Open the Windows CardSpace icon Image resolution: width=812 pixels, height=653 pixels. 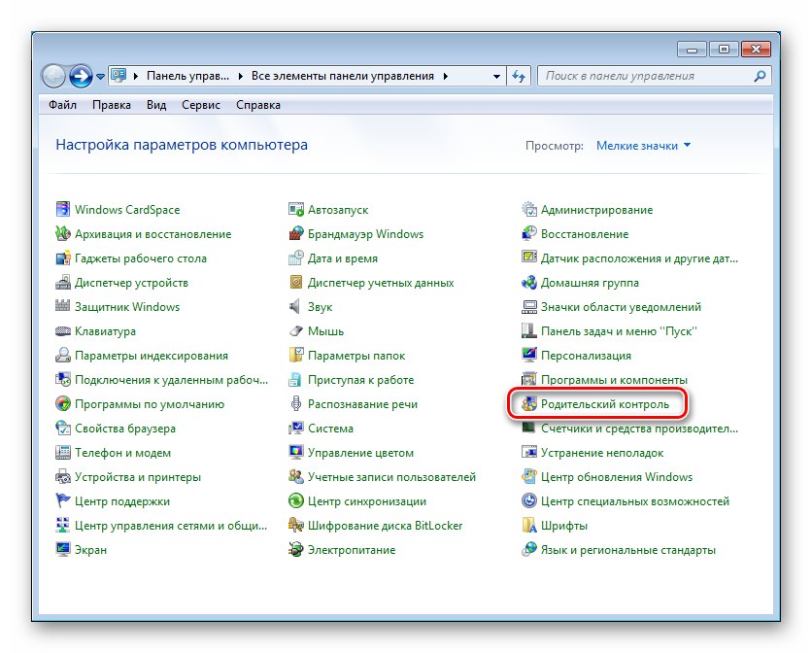click(63, 209)
